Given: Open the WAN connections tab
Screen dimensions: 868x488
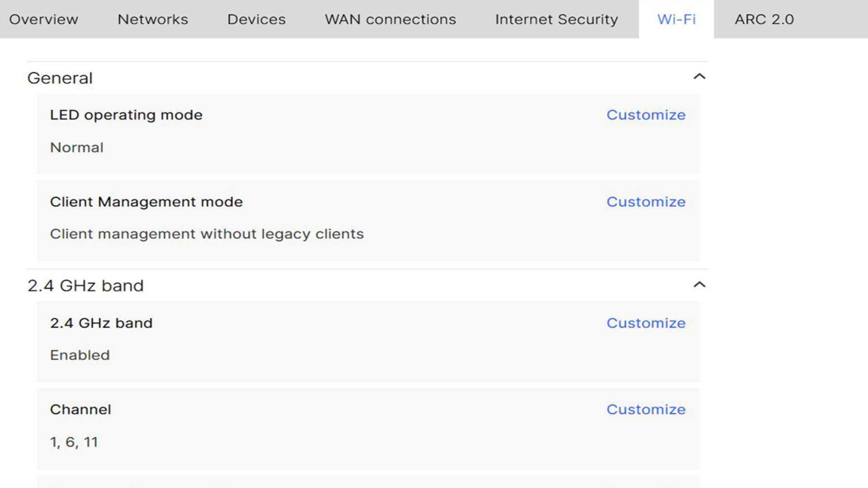Looking at the screenshot, I should click(x=390, y=19).
